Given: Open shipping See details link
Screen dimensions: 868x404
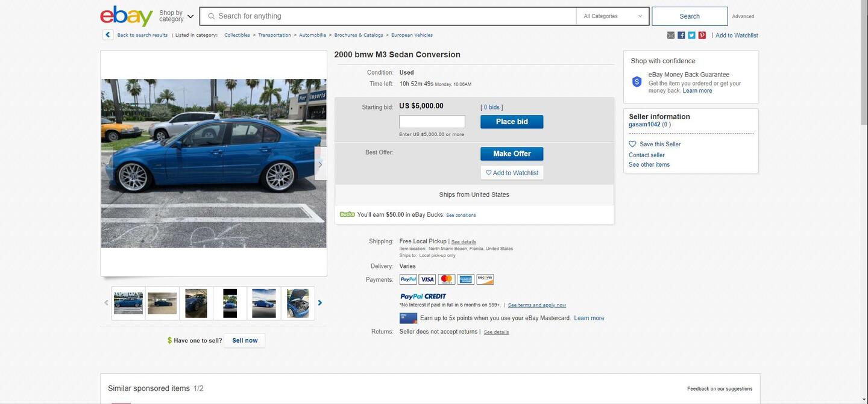Looking at the screenshot, I should tap(464, 242).
